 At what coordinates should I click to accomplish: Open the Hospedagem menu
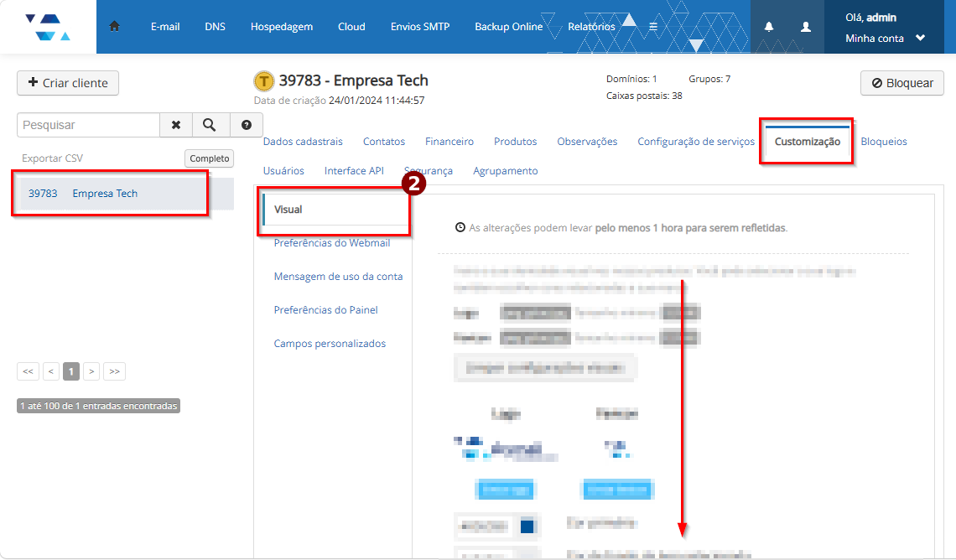coord(282,26)
